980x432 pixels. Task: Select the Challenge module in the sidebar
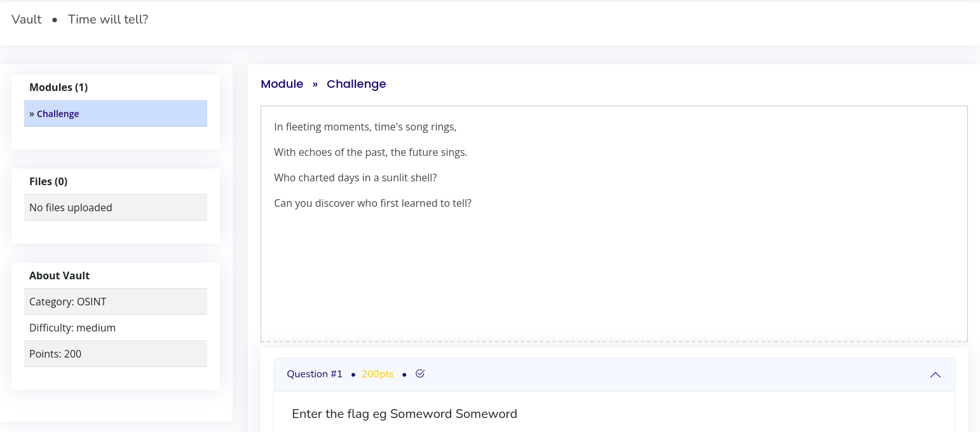point(116,113)
